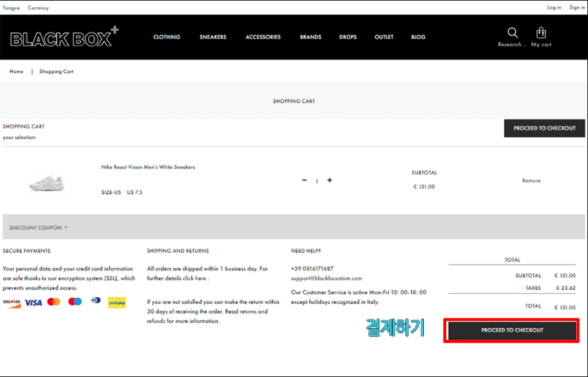The width and height of the screenshot is (588, 377).
Task: Open the Sneakers menu
Action: coord(213,36)
